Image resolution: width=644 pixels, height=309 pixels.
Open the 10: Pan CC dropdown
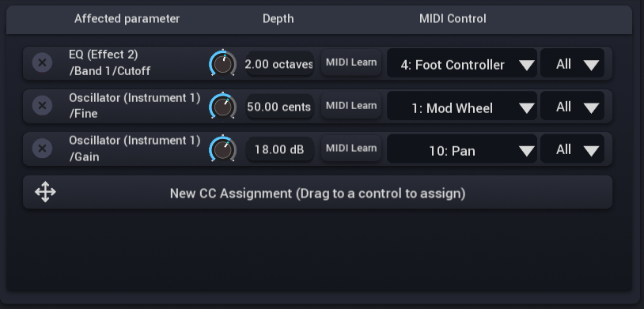click(x=462, y=149)
